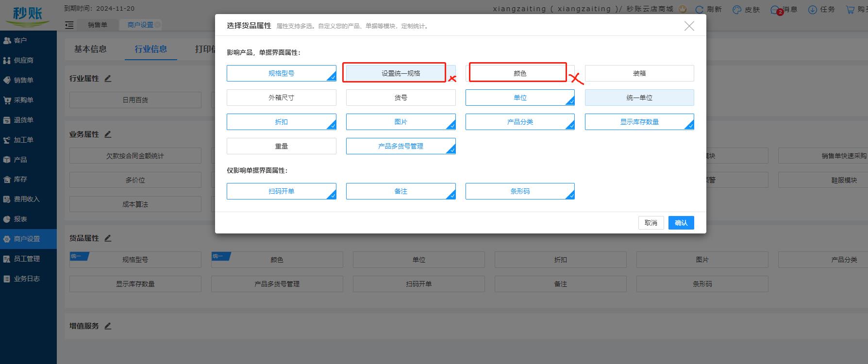The image size is (868, 364).
Task: Click the 员工管理 sidebar icon
Action: click(7, 259)
